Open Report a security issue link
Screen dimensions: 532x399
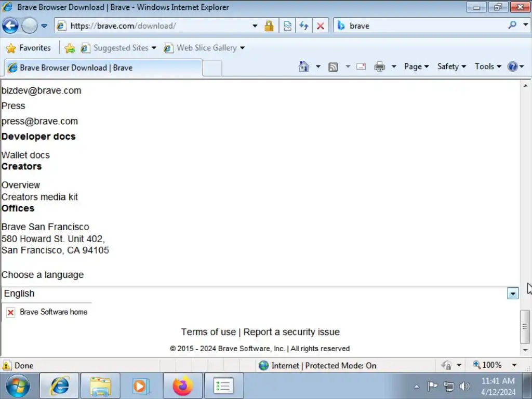[291, 332]
